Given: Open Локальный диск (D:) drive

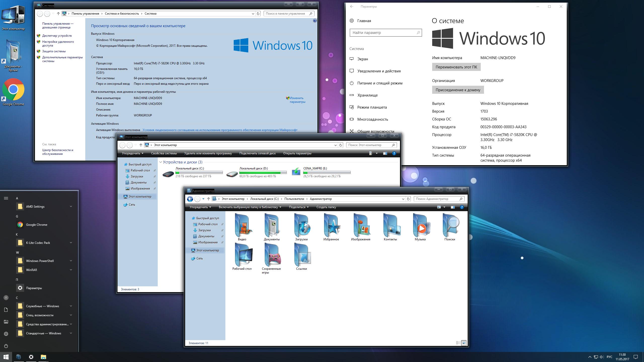Looking at the screenshot, I should (254, 168).
